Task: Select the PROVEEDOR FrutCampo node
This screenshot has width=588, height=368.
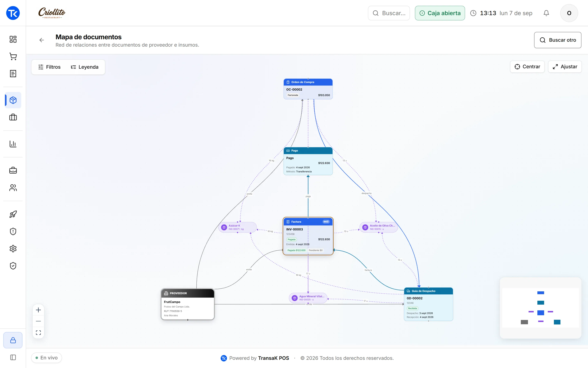Action: tap(188, 304)
